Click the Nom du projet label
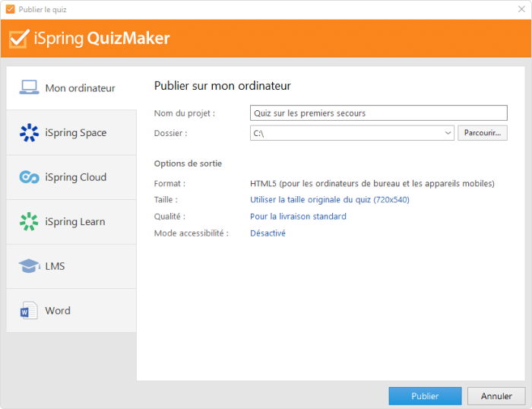The height and width of the screenshot is (409, 532). tap(184, 113)
